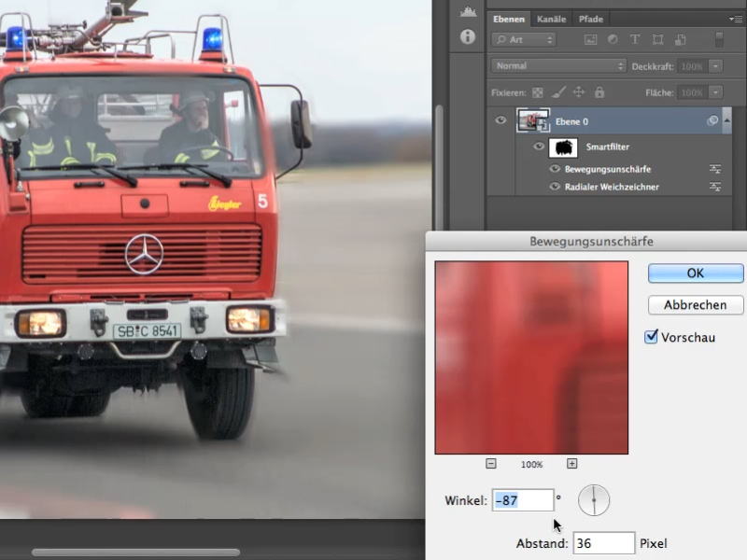Toggle Bewegungsunschärfe filter visibility

pyautogui.click(x=555, y=169)
